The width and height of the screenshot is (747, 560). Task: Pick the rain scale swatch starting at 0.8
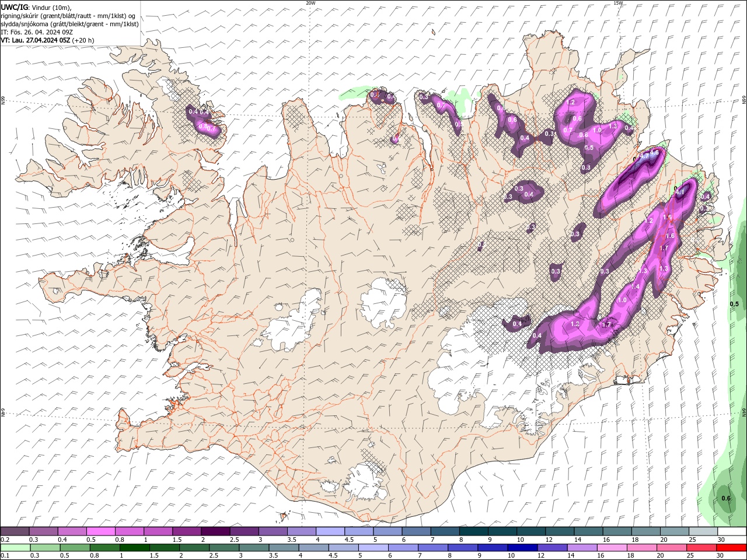[x=104, y=548]
